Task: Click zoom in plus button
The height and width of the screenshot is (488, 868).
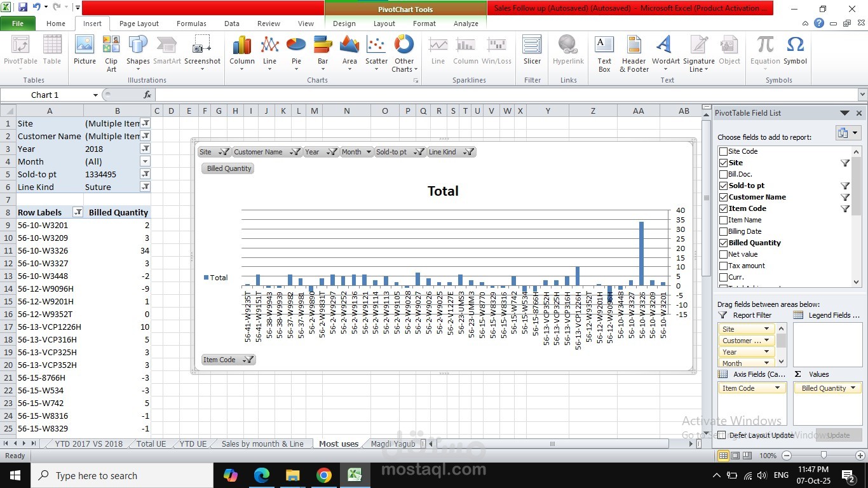Action: pos(860,456)
